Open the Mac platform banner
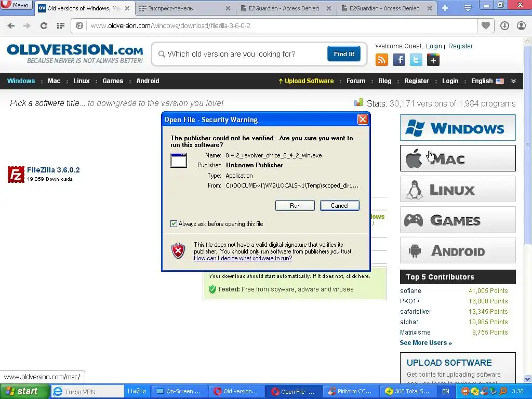The width and height of the screenshot is (532, 399). [458, 158]
